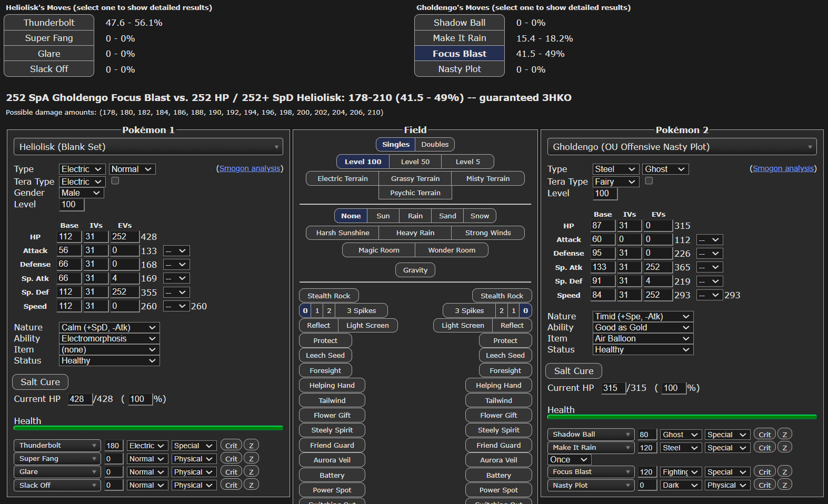The width and height of the screenshot is (828, 504).
Task: Select Heliolisk's Thunderbolt move result
Action: [49, 23]
